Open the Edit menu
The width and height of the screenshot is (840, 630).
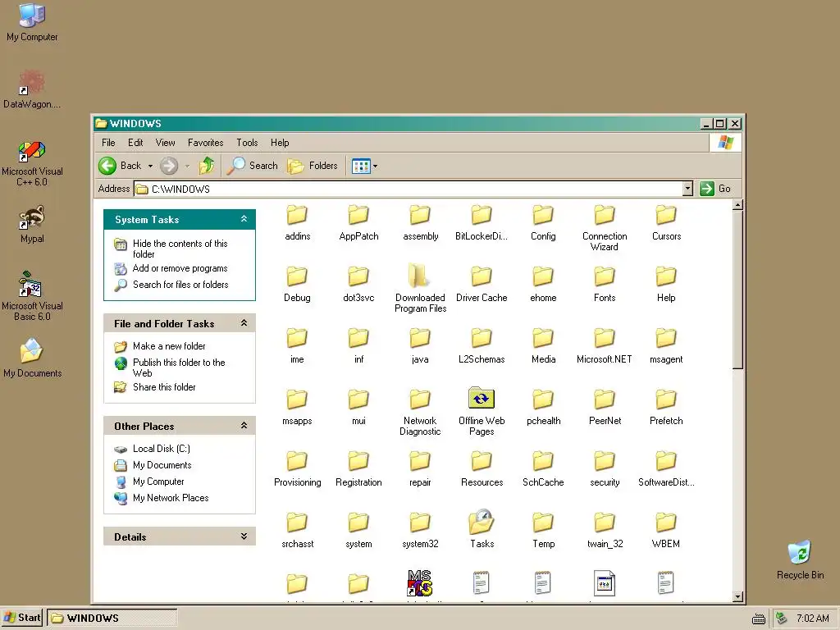135,143
